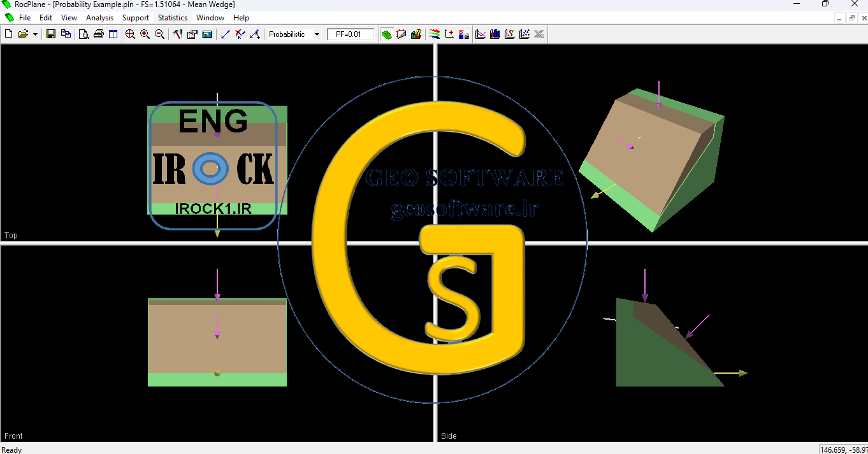Viewport: 868px width, 454px height.
Task: Open the View menu
Action: tap(69, 18)
